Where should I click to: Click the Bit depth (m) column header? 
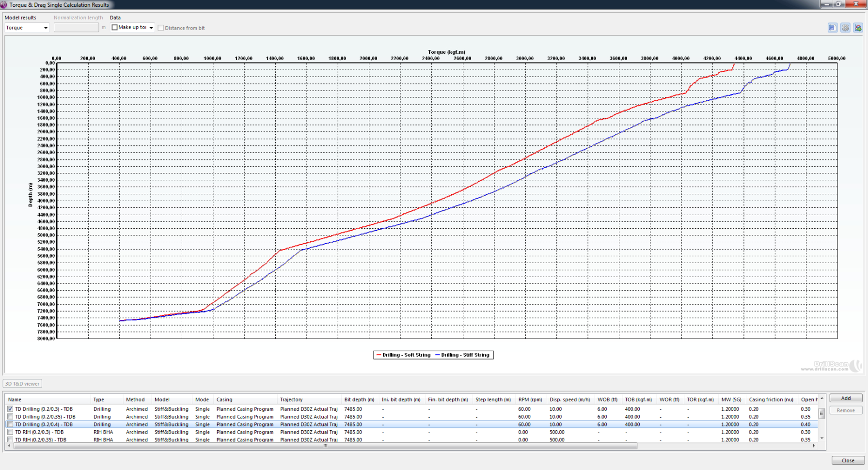[359, 400]
